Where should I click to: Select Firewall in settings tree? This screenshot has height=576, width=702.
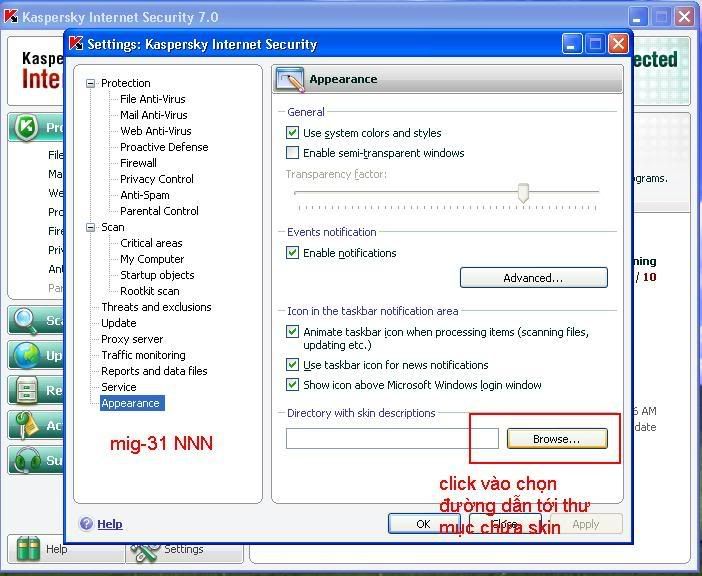[138, 163]
